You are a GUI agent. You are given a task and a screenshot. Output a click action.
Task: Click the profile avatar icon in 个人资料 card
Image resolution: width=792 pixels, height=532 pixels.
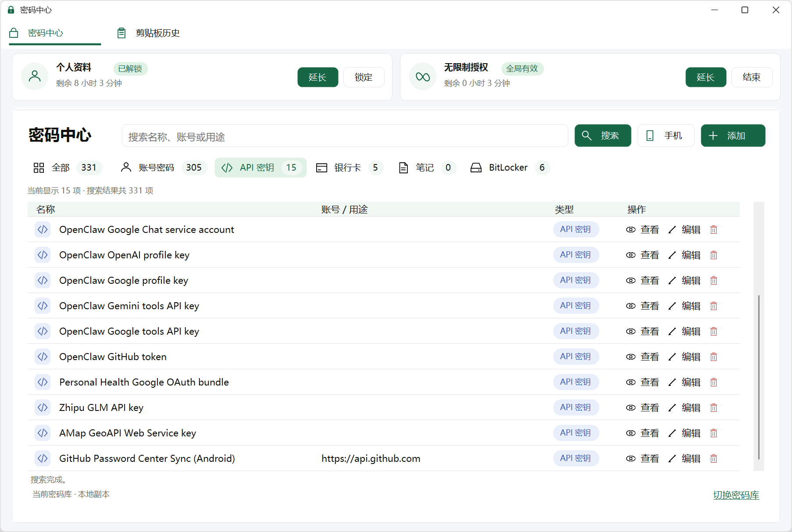[35, 77]
